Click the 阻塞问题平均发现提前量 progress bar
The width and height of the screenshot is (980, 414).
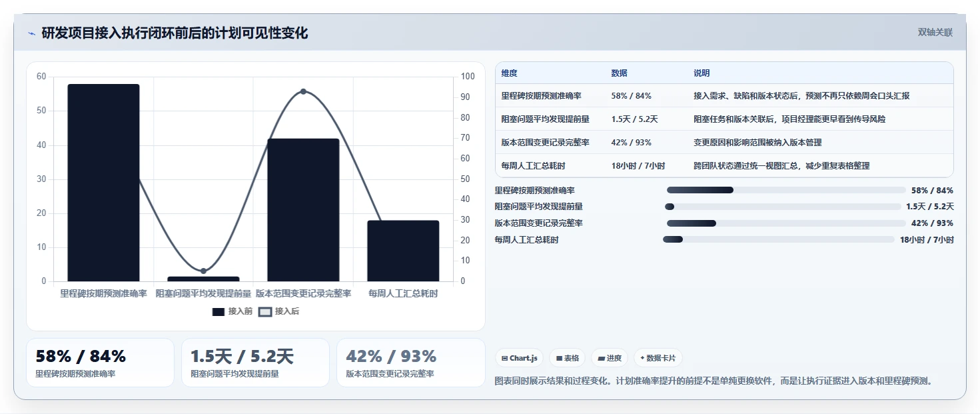(783, 207)
